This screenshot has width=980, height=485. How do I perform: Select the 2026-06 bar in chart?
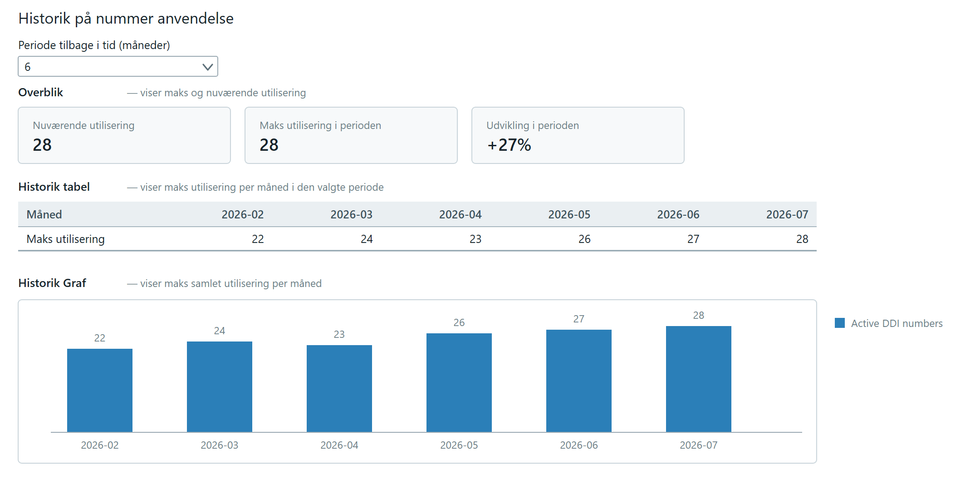click(x=579, y=381)
